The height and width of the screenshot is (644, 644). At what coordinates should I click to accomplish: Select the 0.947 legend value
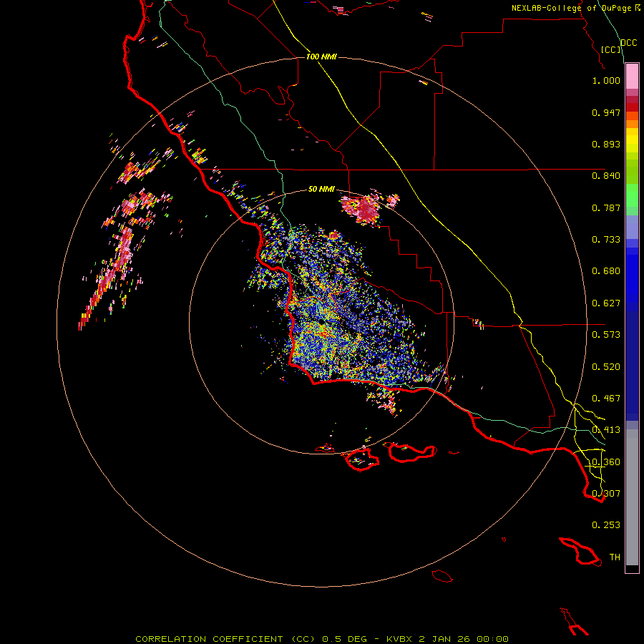tap(606, 112)
